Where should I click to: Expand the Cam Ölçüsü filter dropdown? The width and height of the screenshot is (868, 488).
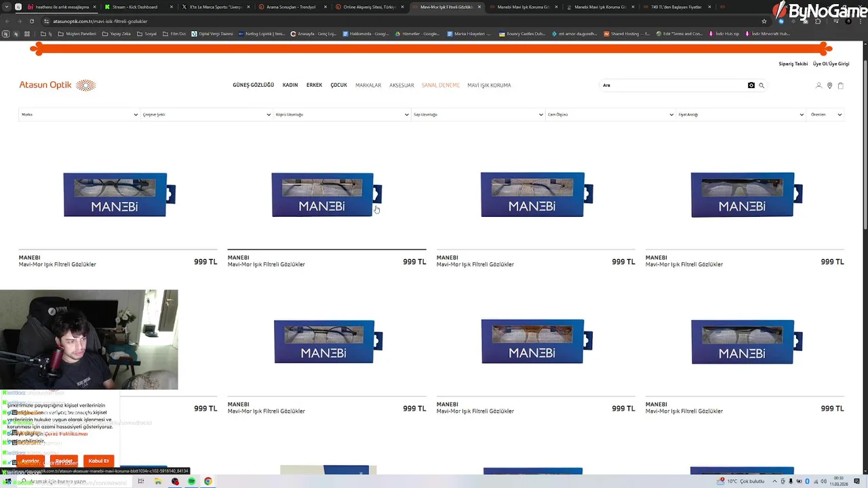pyautogui.click(x=610, y=115)
